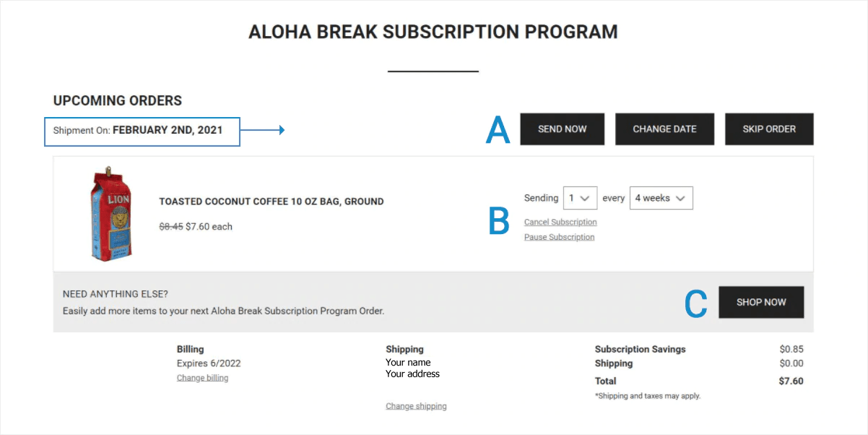This screenshot has height=435, width=868.
Task: Click the SEND NOW button
Action: [x=562, y=129]
